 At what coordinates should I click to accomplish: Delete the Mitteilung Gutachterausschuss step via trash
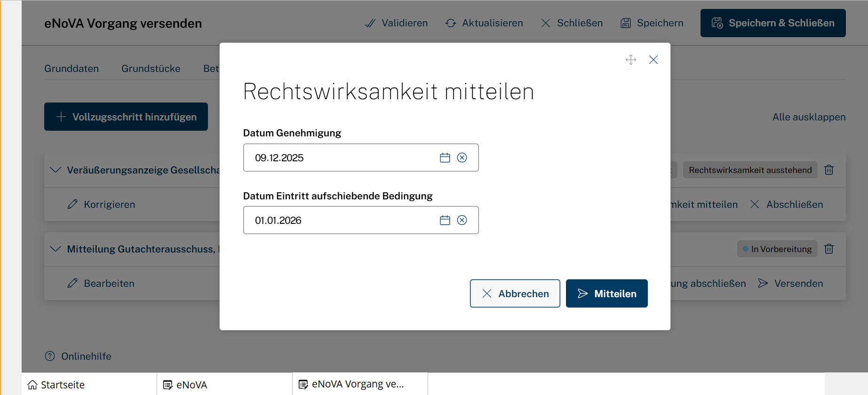829,249
